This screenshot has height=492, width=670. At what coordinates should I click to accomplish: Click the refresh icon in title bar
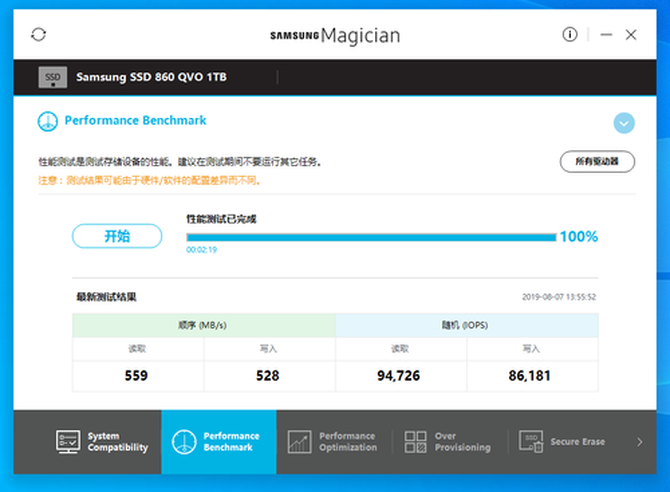(39, 35)
